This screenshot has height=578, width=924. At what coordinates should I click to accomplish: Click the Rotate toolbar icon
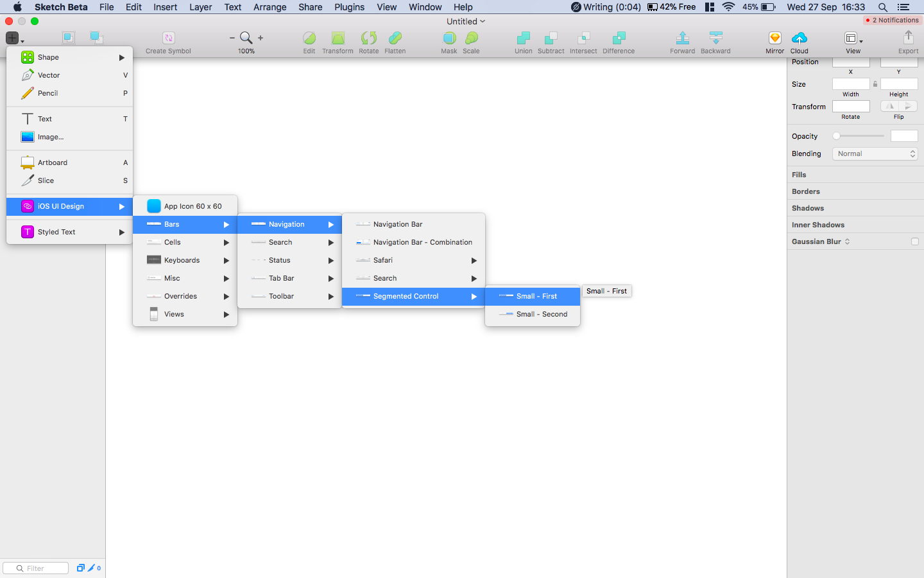[368, 38]
